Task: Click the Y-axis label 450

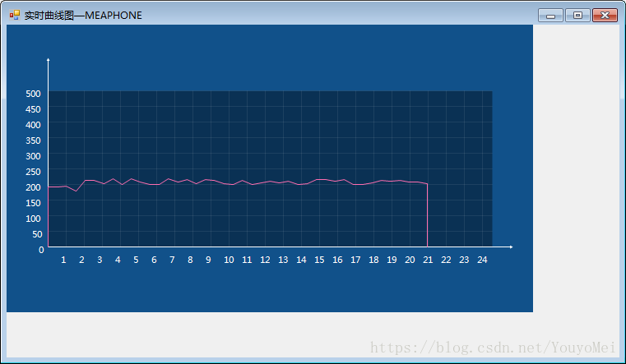Action: tap(33, 109)
